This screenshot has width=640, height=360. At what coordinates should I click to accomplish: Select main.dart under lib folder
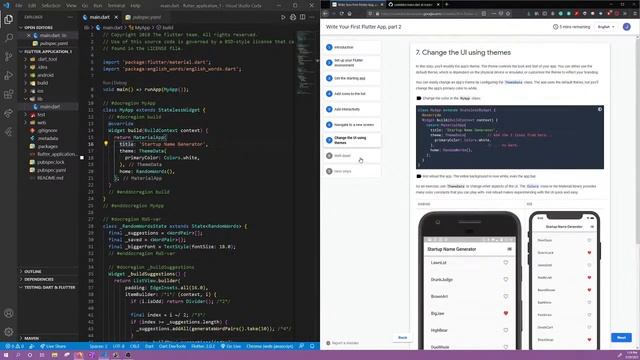(x=50, y=107)
